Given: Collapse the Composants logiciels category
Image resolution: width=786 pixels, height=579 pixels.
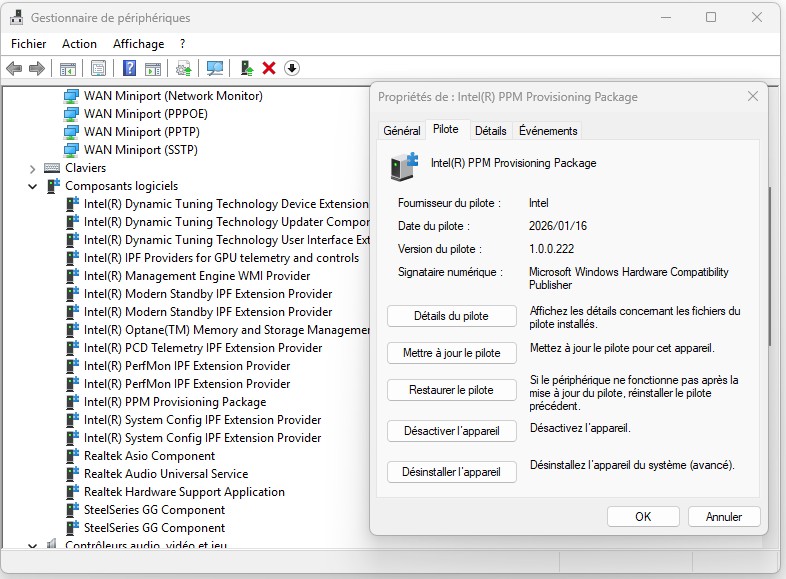Looking at the screenshot, I should tap(33, 186).
